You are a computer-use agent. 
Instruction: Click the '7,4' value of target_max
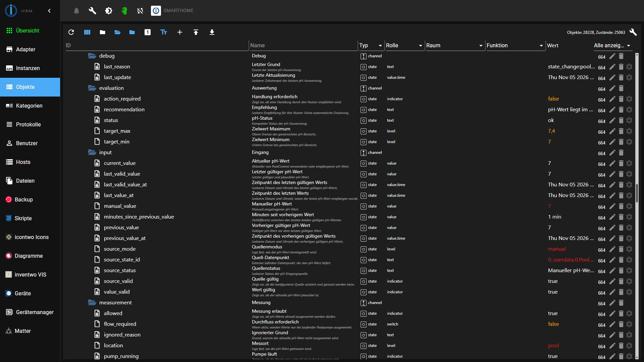[551, 131]
